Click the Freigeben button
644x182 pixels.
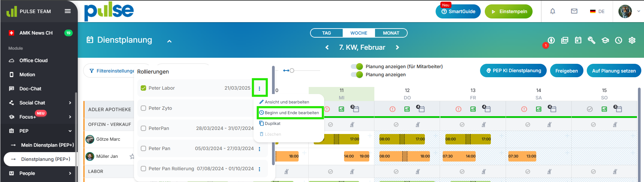click(567, 71)
